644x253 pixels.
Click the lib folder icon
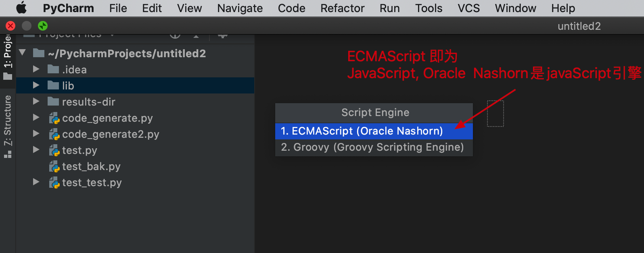pos(53,85)
